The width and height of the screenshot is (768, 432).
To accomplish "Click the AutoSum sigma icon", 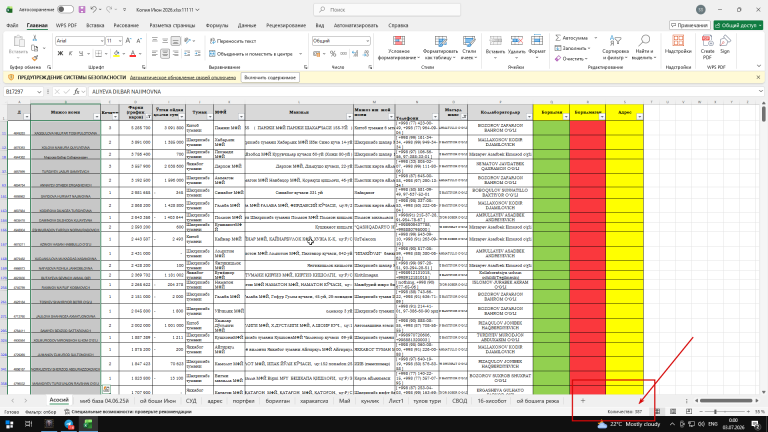I will 558,38.
